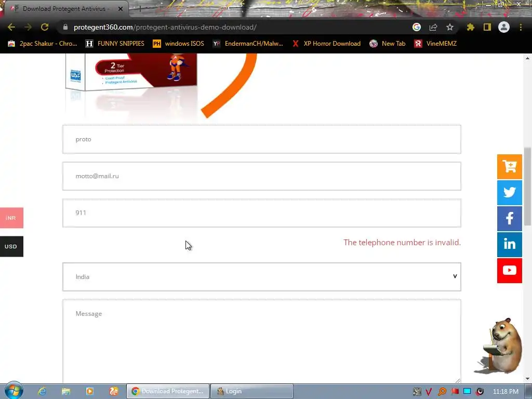Click the phone field containing 911
Screen dimensions: 532x399
tap(262, 213)
